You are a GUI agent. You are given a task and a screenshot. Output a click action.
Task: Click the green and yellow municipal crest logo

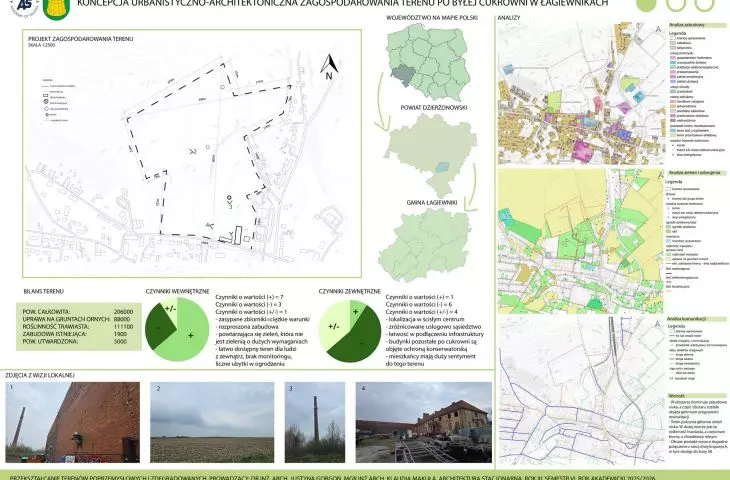tap(56, 9)
